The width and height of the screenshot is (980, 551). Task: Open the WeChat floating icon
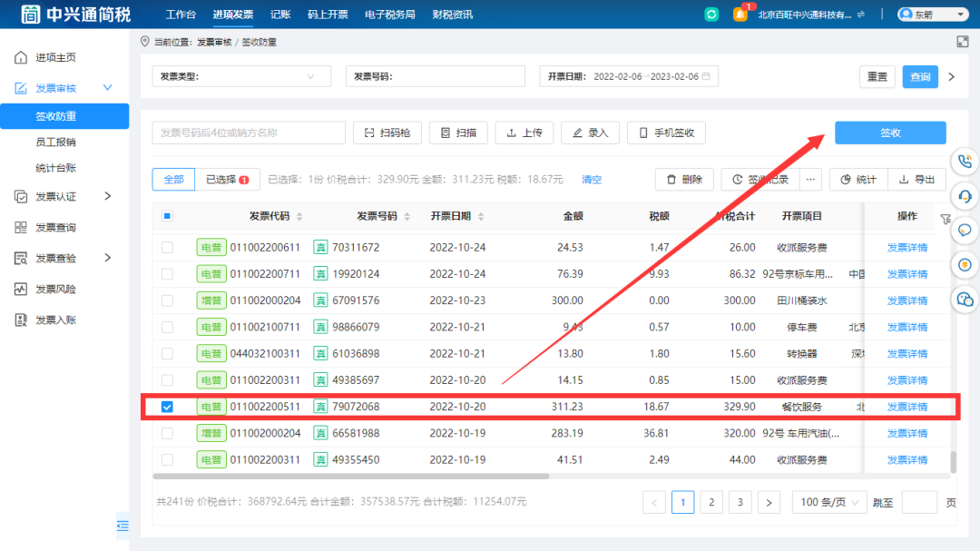click(x=965, y=299)
